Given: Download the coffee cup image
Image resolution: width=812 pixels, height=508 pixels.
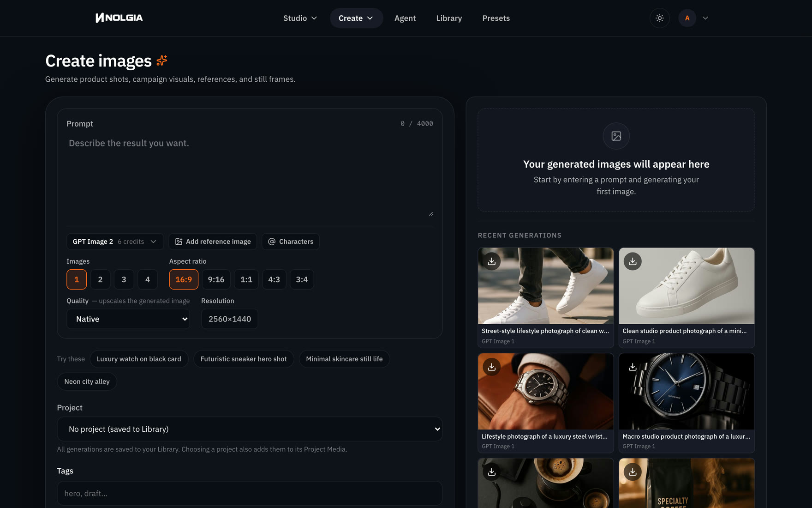Looking at the screenshot, I should click(492, 472).
